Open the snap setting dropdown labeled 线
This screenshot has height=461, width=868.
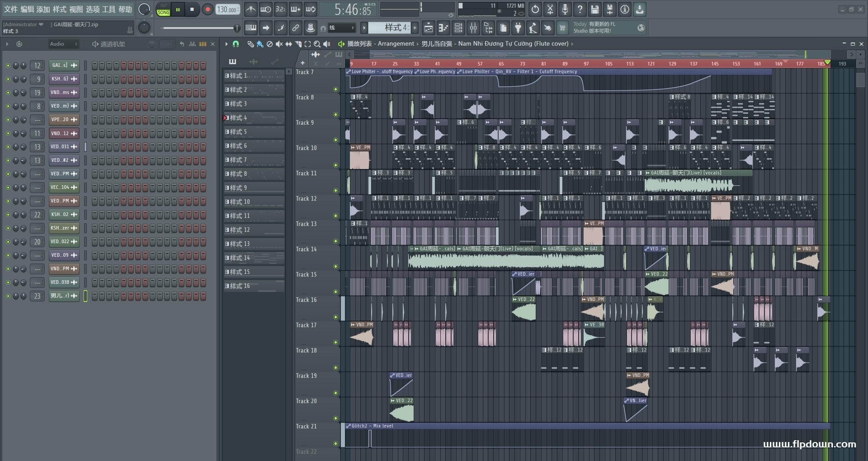pos(342,28)
